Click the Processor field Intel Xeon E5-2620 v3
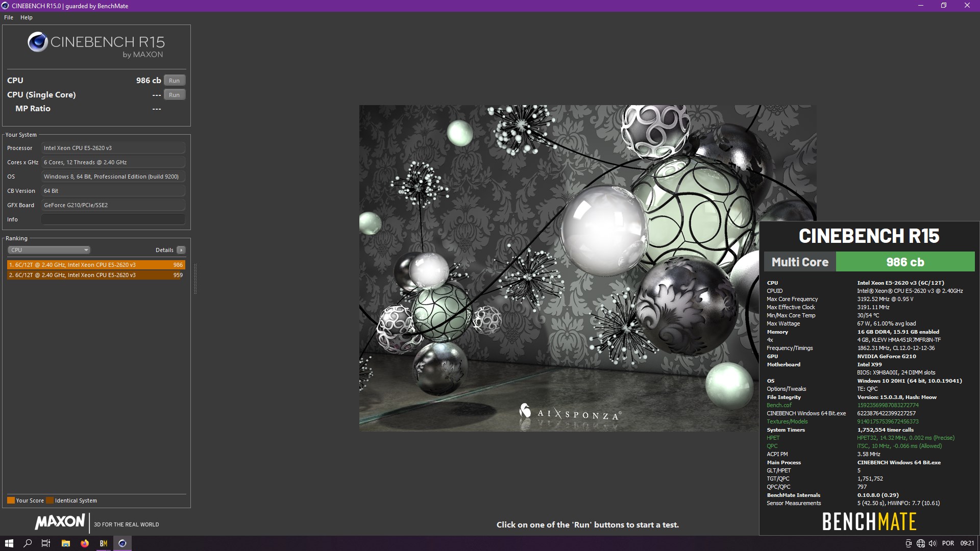The image size is (980, 551). coord(113,148)
